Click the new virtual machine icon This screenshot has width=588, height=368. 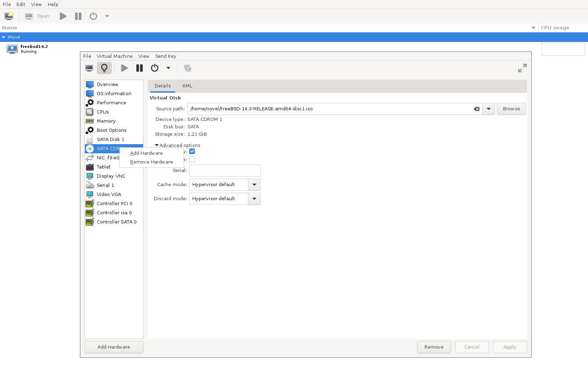pyautogui.click(x=9, y=16)
